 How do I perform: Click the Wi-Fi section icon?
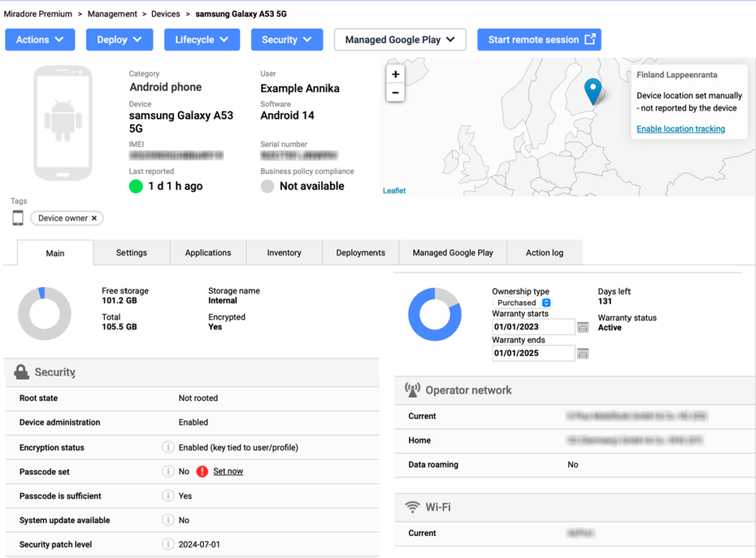412,507
